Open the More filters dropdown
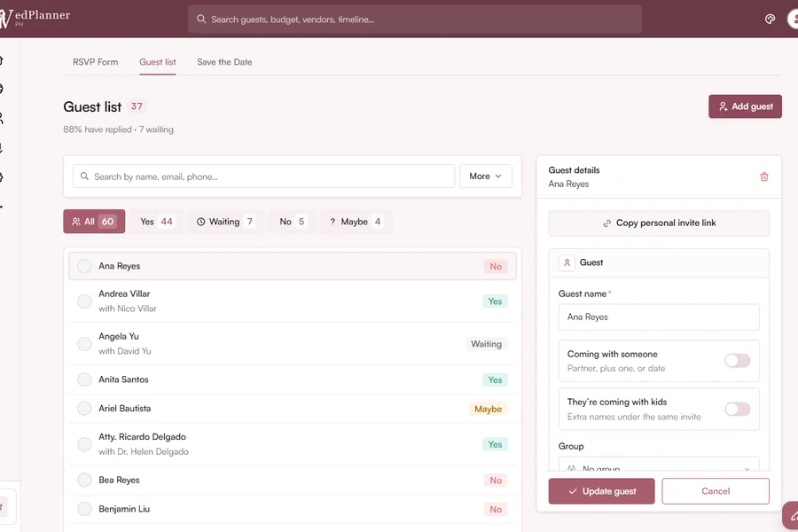The height and width of the screenshot is (532, 798). 486,176
